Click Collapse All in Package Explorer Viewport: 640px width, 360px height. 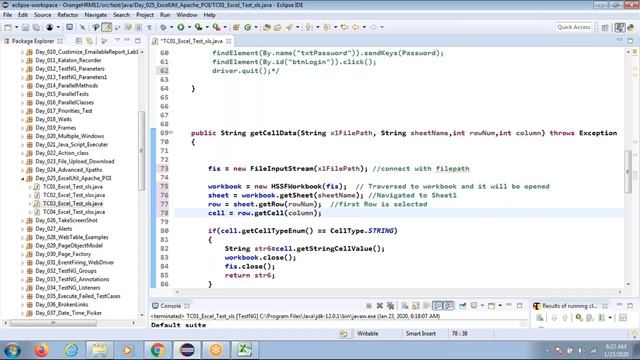coord(79,41)
